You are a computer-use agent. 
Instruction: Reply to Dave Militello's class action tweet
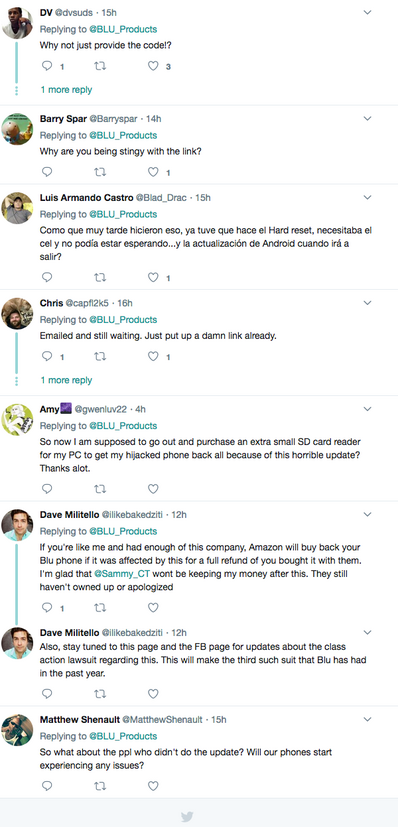pyautogui.click(x=47, y=693)
